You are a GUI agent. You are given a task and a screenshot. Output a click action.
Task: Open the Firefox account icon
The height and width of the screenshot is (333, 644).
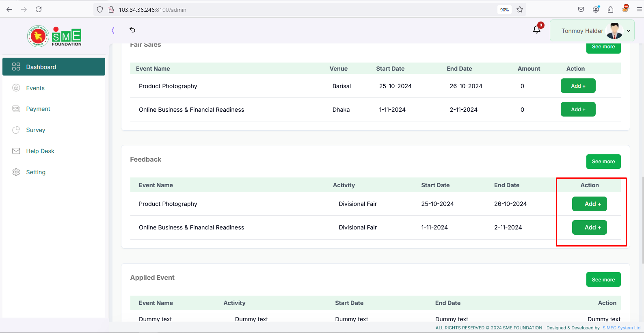click(596, 9)
